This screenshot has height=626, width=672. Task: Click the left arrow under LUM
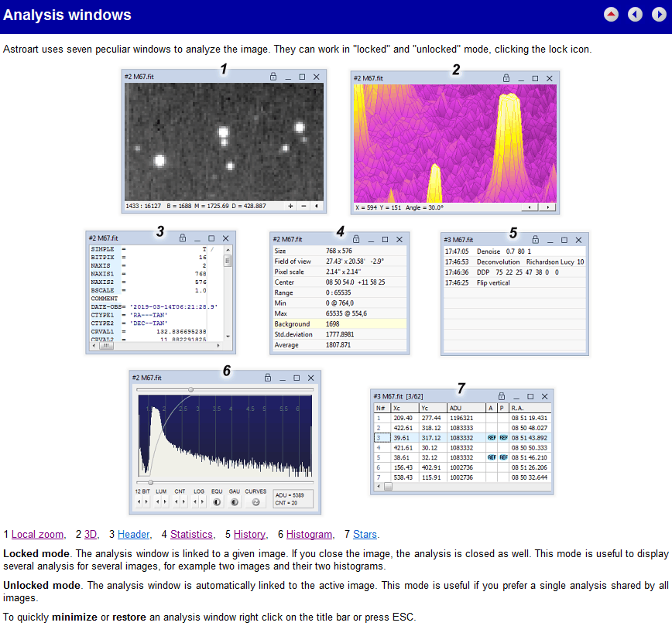(x=158, y=501)
